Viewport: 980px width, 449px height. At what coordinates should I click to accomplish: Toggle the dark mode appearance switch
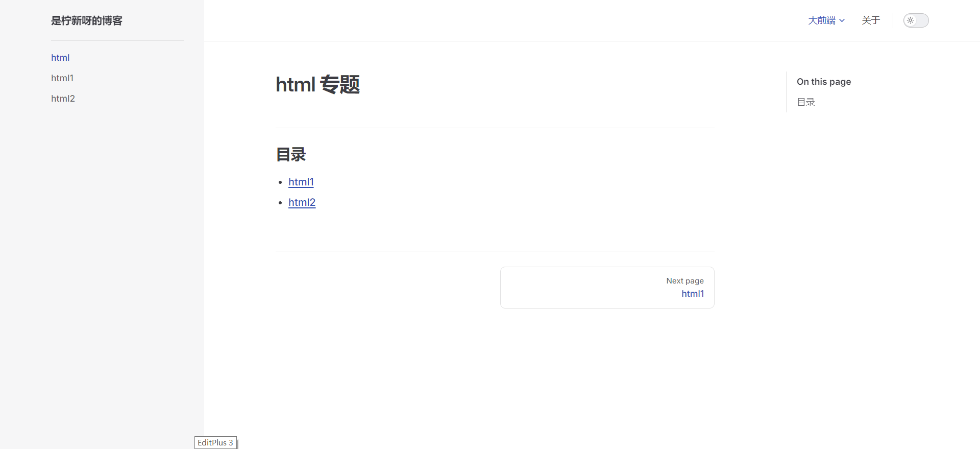[916, 20]
